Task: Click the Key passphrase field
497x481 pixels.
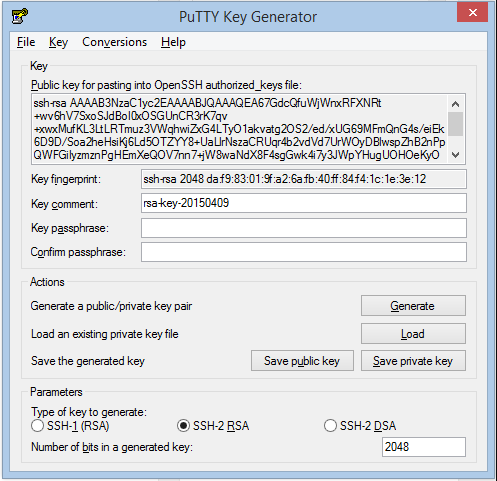Action: pos(304,228)
